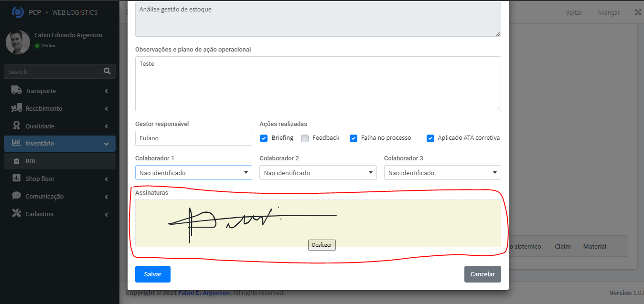This screenshot has width=644, height=304.
Task: Click the Recebimento loading icon
Action: [16, 108]
